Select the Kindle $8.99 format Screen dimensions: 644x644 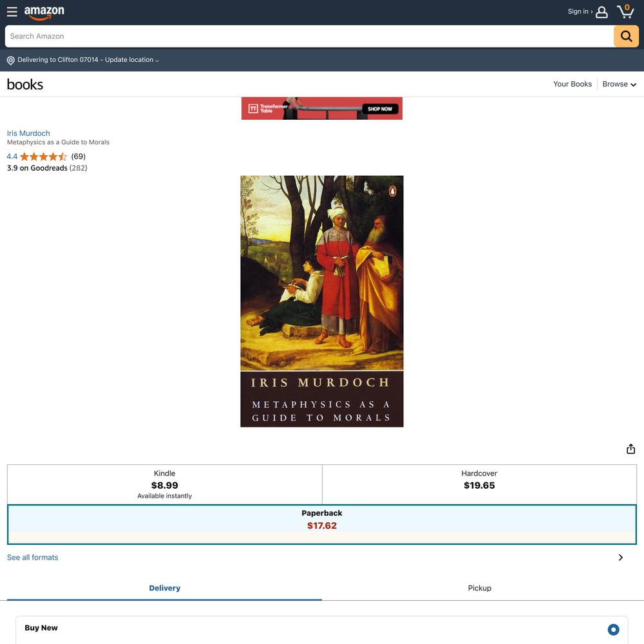pos(165,484)
